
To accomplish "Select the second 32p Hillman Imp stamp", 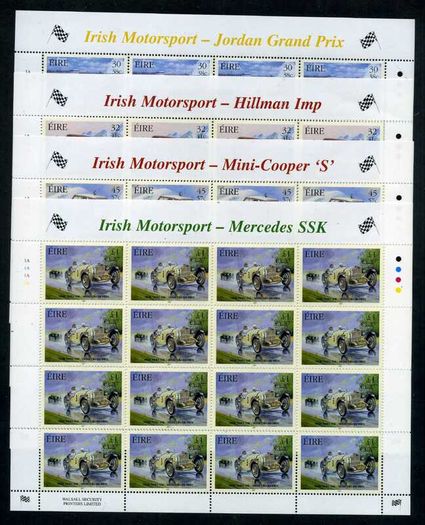I will (x=170, y=130).
